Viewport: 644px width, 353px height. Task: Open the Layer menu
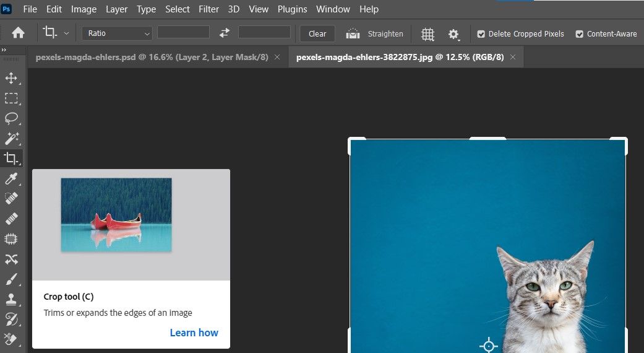(117, 9)
